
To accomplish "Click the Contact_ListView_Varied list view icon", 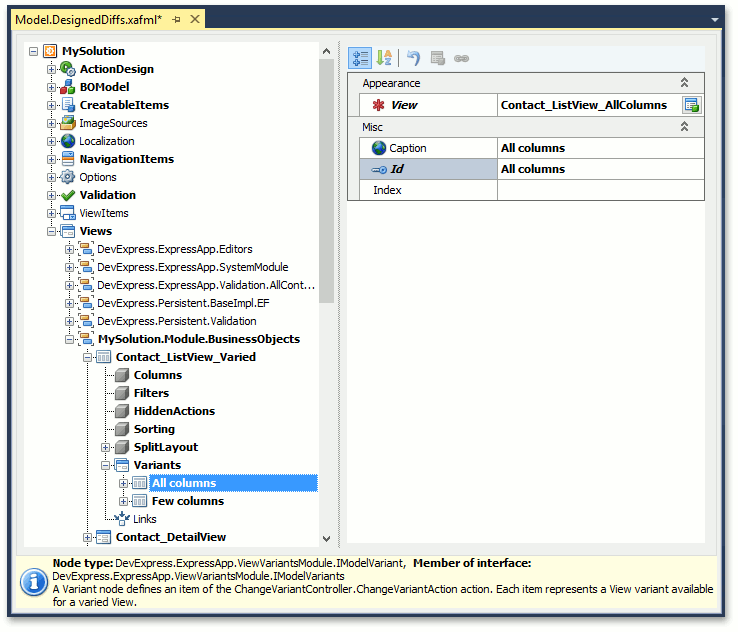I will click(104, 357).
